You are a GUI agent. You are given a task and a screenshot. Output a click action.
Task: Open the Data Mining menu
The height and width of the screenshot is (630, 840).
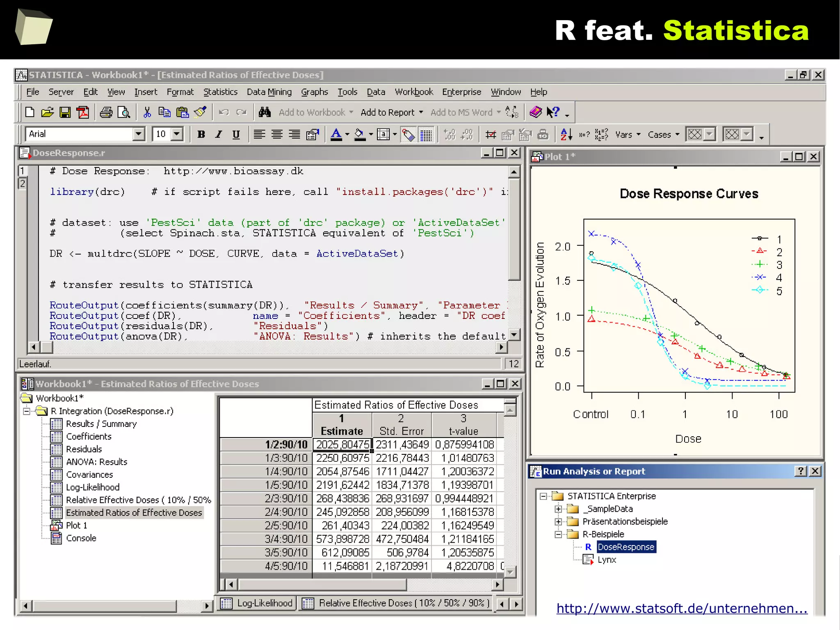(x=269, y=92)
